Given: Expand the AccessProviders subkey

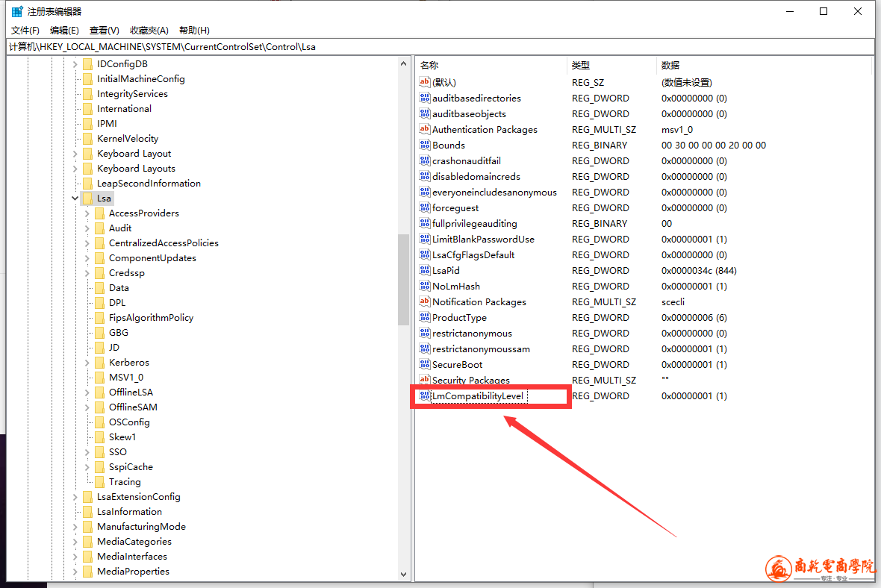Looking at the screenshot, I should pos(87,213).
